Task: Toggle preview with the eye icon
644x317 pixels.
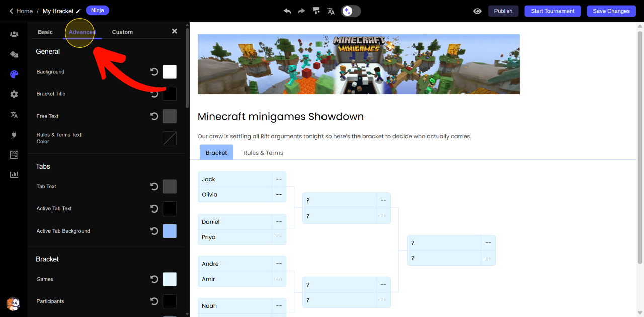Action: (477, 11)
